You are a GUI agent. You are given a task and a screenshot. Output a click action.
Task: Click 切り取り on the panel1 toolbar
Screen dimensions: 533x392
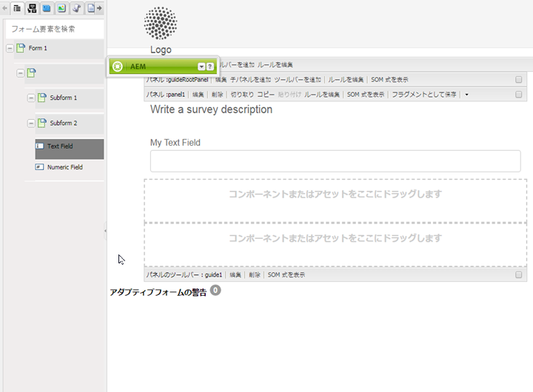coord(242,95)
